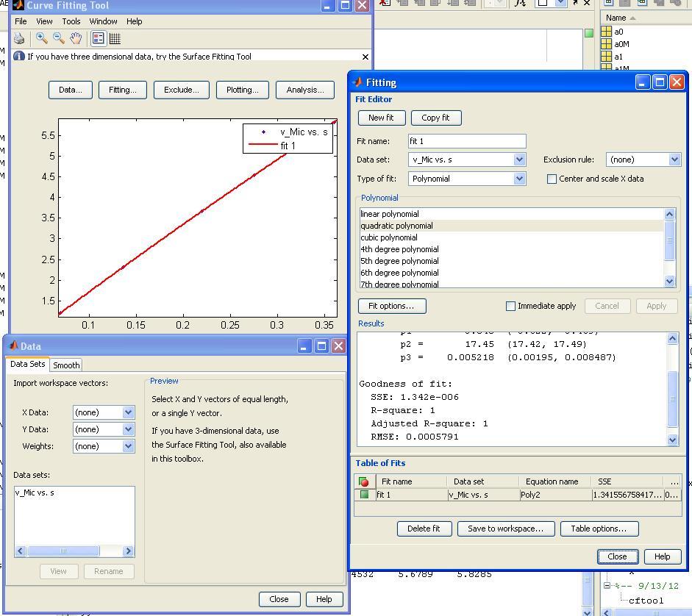Click Help button in Data window
This screenshot has height=616, width=692.
coord(324,599)
